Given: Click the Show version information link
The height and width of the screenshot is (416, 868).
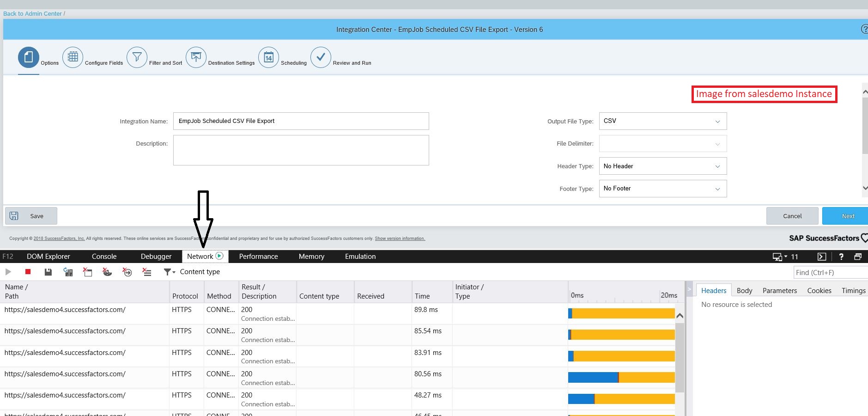Looking at the screenshot, I should click(x=400, y=239).
